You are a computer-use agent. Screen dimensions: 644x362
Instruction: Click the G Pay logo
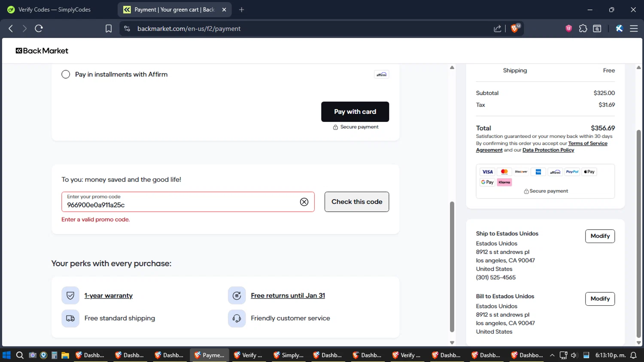coord(487,182)
